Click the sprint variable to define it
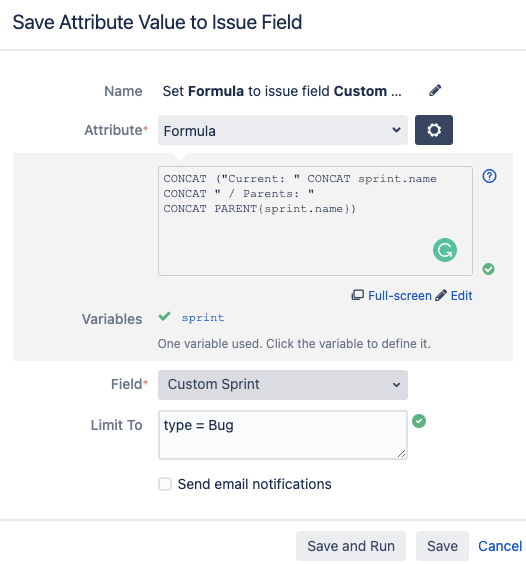 (203, 318)
